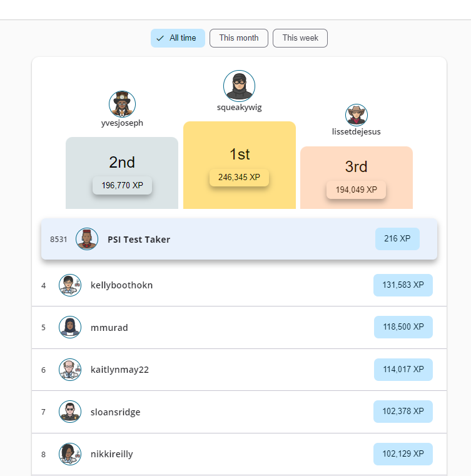Switch leaderboard to This week
Image resolution: width=471 pixels, height=476 pixels.
pos(300,38)
